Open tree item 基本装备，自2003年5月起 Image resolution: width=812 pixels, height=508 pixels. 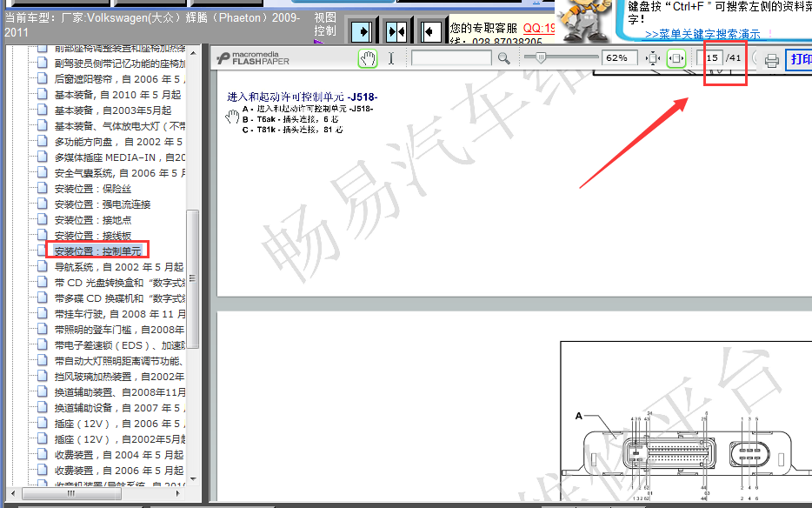112,110
